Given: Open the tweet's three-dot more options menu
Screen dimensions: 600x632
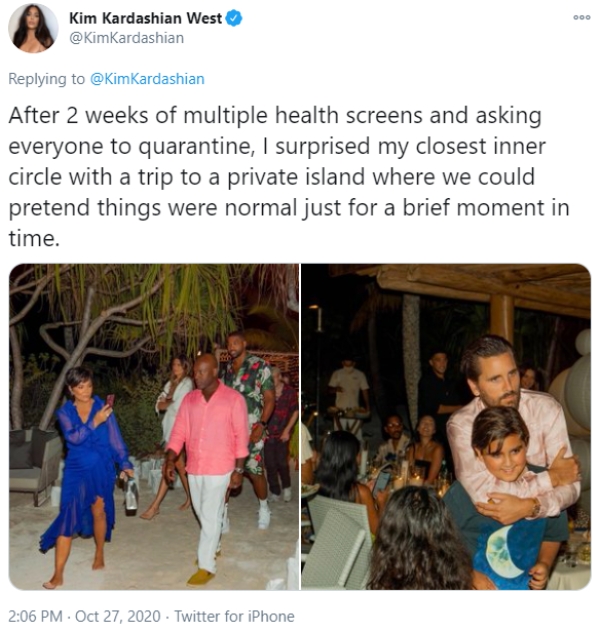Looking at the screenshot, I should (581, 17).
